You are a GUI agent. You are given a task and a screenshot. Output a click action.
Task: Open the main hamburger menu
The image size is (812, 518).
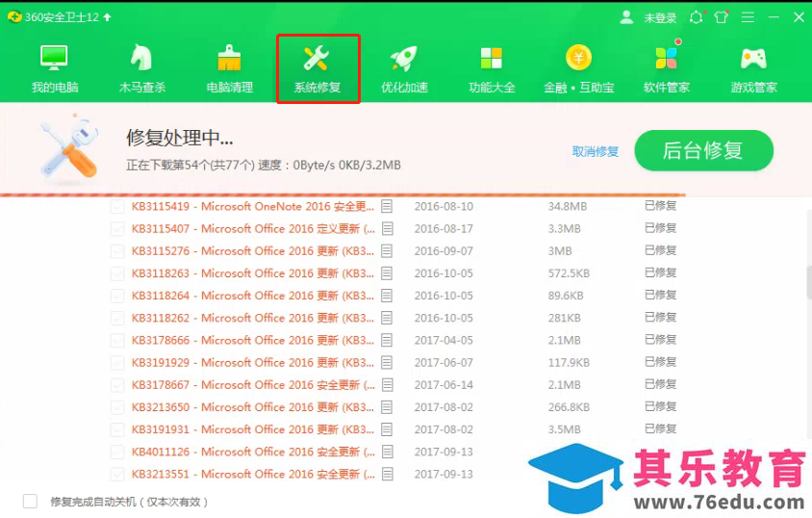[x=748, y=17]
